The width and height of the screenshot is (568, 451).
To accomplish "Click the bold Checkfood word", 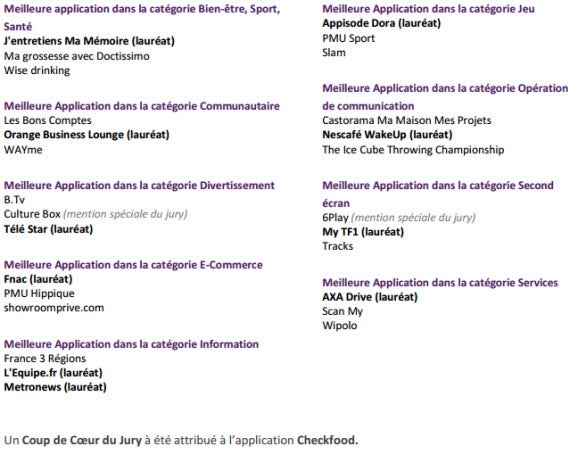I will (327, 440).
